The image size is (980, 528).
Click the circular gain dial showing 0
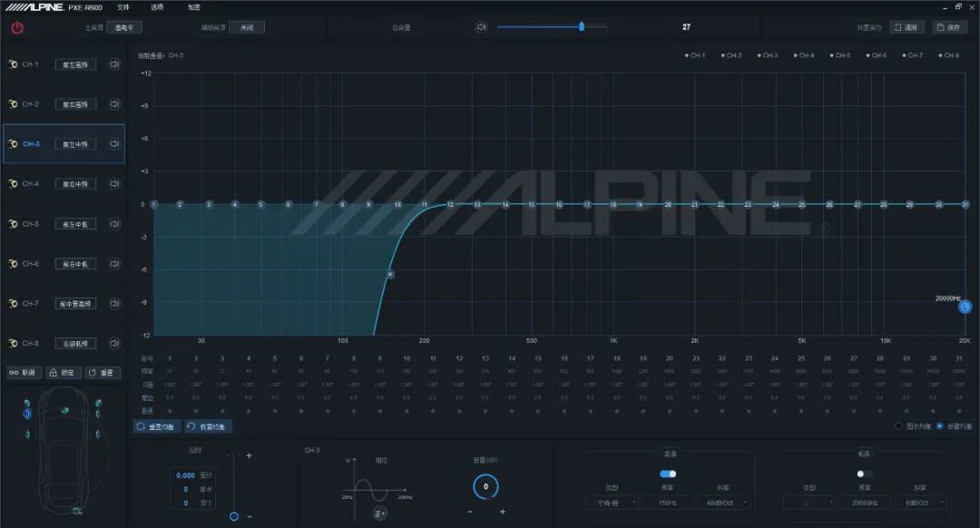coord(485,487)
